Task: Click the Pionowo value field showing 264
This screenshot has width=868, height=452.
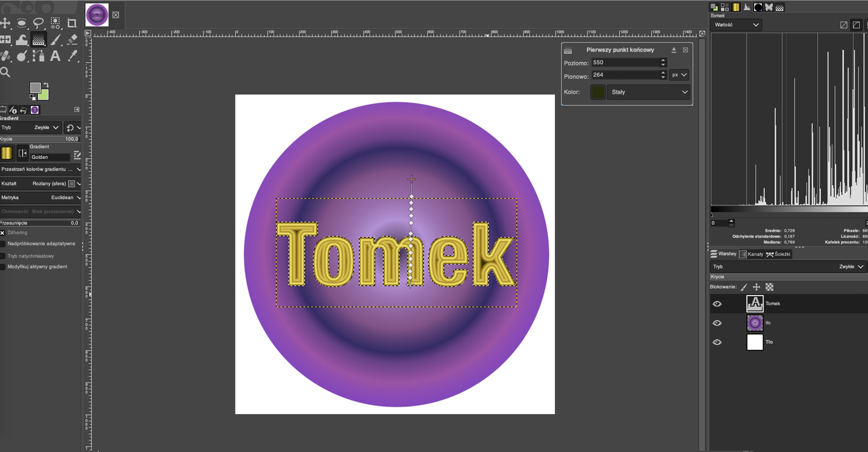Action: tap(625, 75)
